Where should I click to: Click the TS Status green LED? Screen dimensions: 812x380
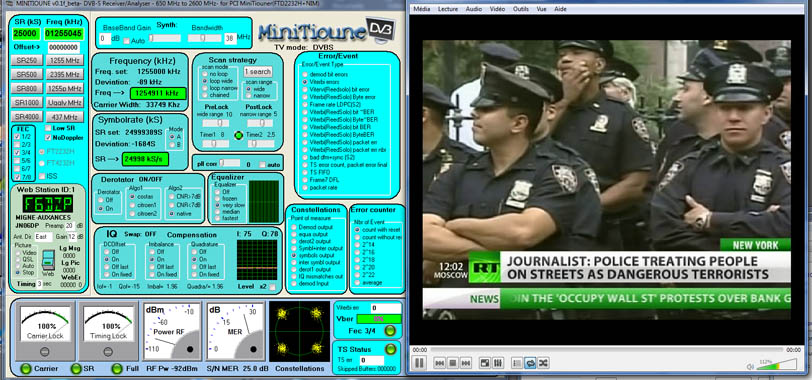(x=390, y=349)
